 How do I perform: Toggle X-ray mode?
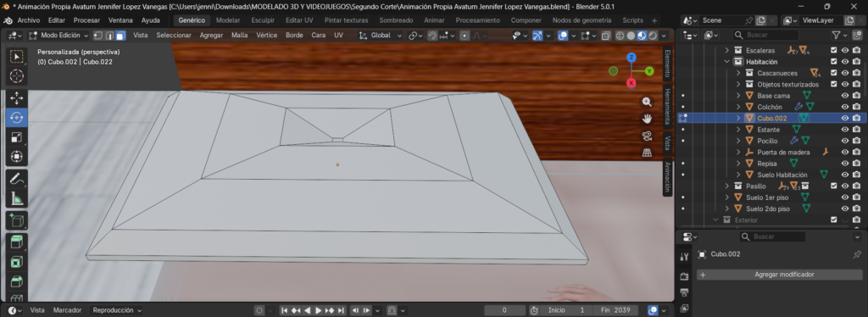click(x=606, y=36)
